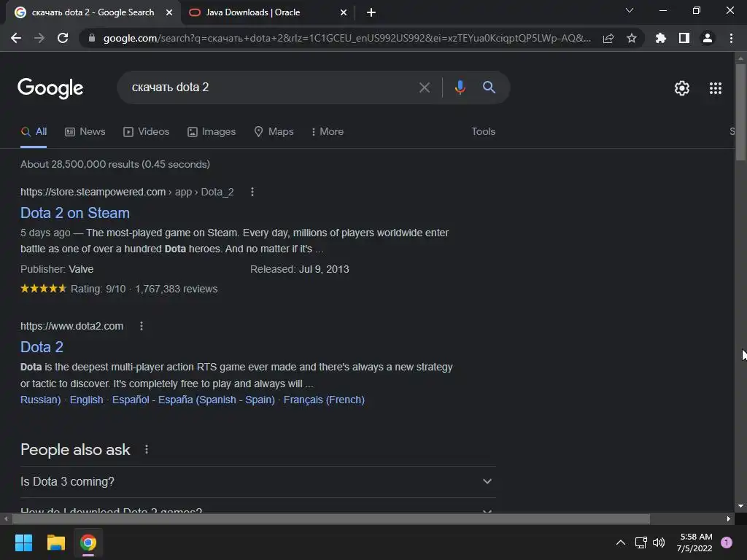
Task: Open the clock showing 5:58 AM
Action: coord(694,542)
